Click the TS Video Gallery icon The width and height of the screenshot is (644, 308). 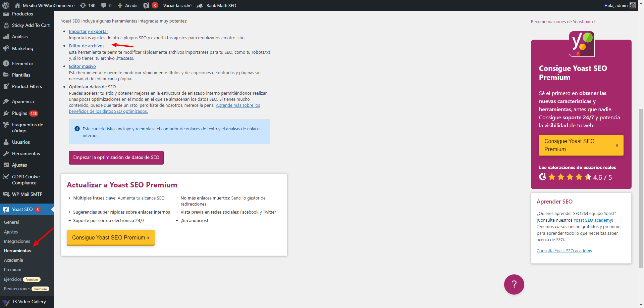6,302
